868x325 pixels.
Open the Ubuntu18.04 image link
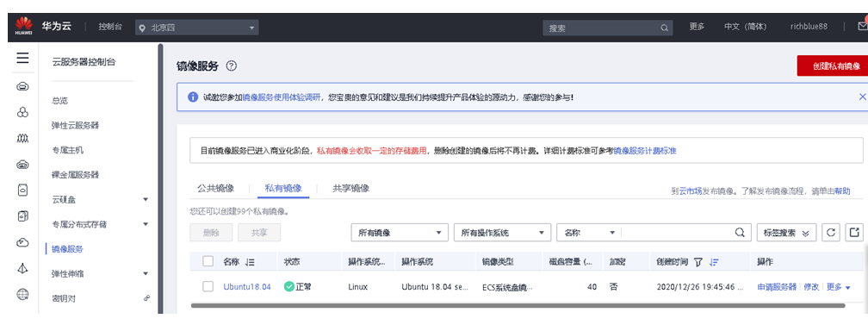tap(247, 287)
